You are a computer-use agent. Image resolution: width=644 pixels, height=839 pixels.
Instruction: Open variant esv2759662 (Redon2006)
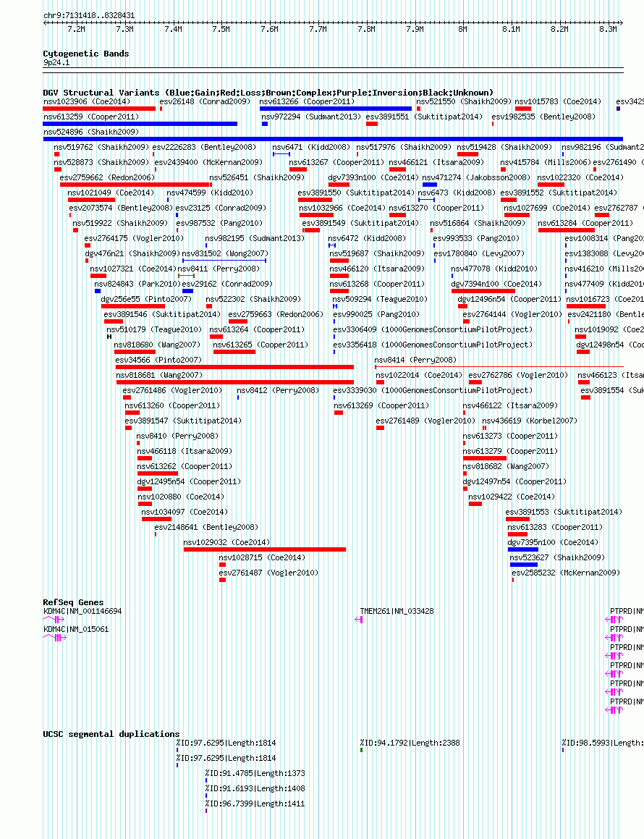coord(107,177)
